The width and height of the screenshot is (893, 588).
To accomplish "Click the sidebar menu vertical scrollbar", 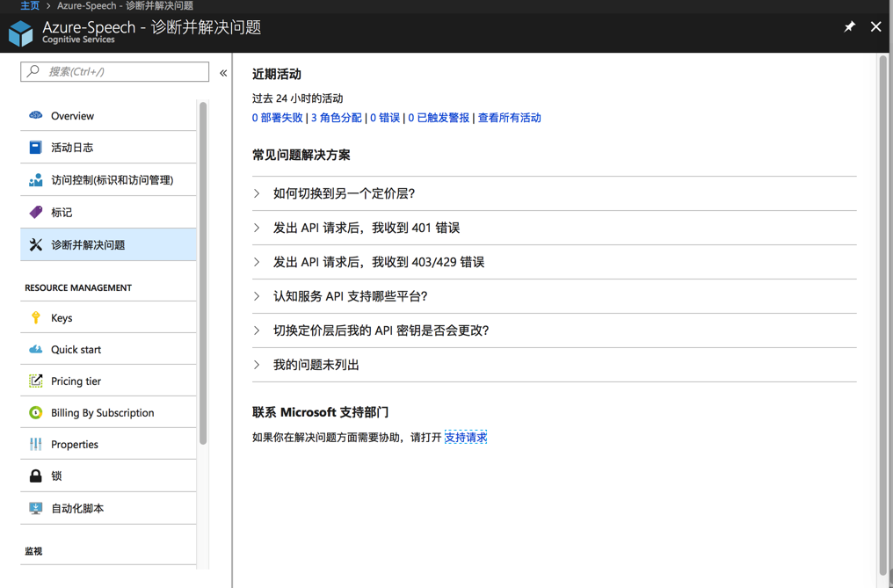I will 203,273.
